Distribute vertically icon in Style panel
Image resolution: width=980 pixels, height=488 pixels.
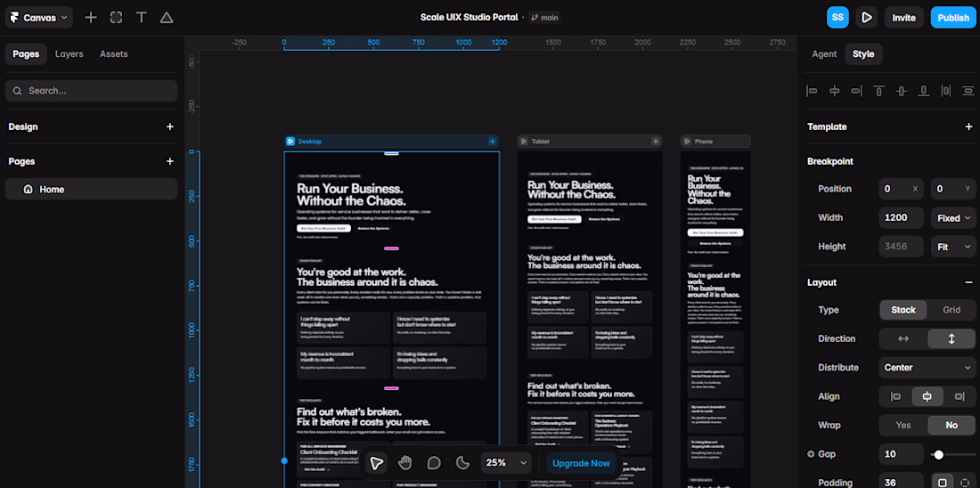(x=968, y=91)
